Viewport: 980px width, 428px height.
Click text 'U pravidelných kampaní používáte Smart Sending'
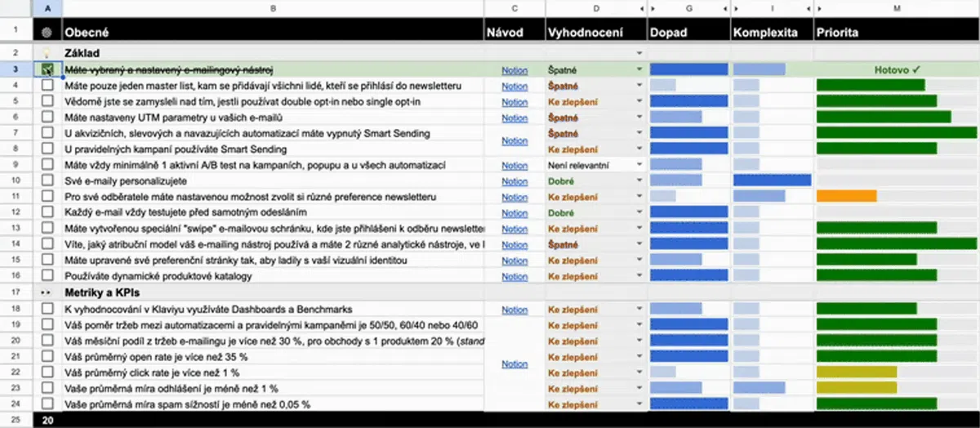click(x=176, y=149)
